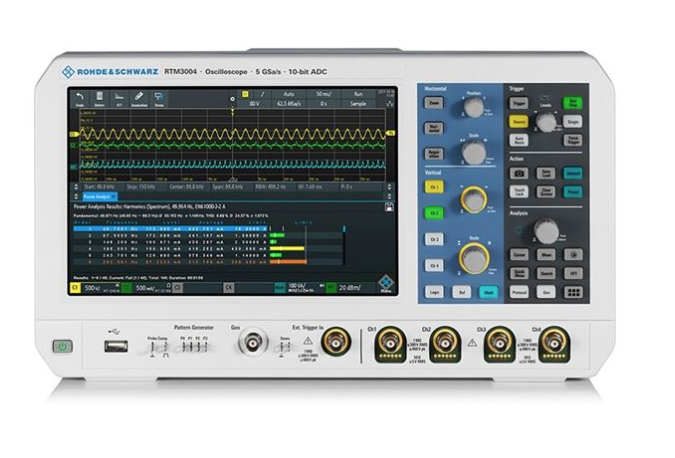The width and height of the screenshot is (675, 458).
Task: Tap the Undo icon in screen toolbar
Action: (78, 97)
